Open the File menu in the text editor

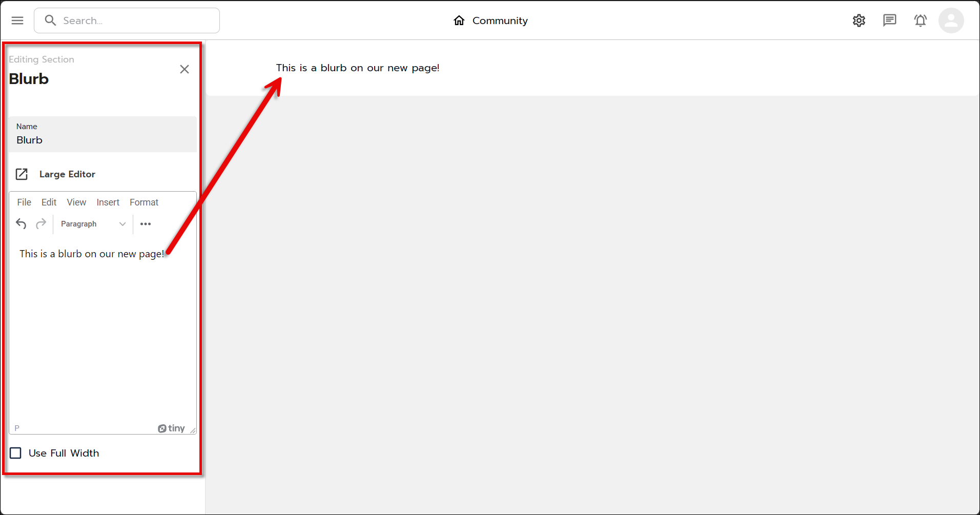[x=24, y=202]
